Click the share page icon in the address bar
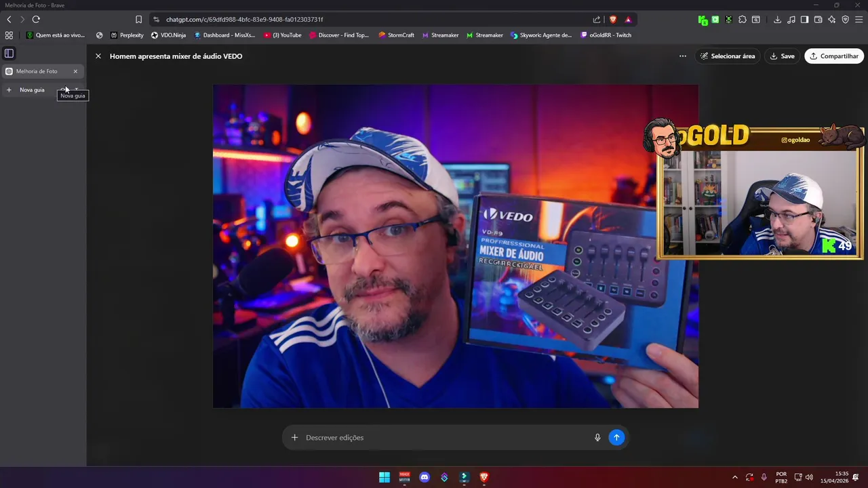Viewport: 868px width, 488px height. (597, 20)
